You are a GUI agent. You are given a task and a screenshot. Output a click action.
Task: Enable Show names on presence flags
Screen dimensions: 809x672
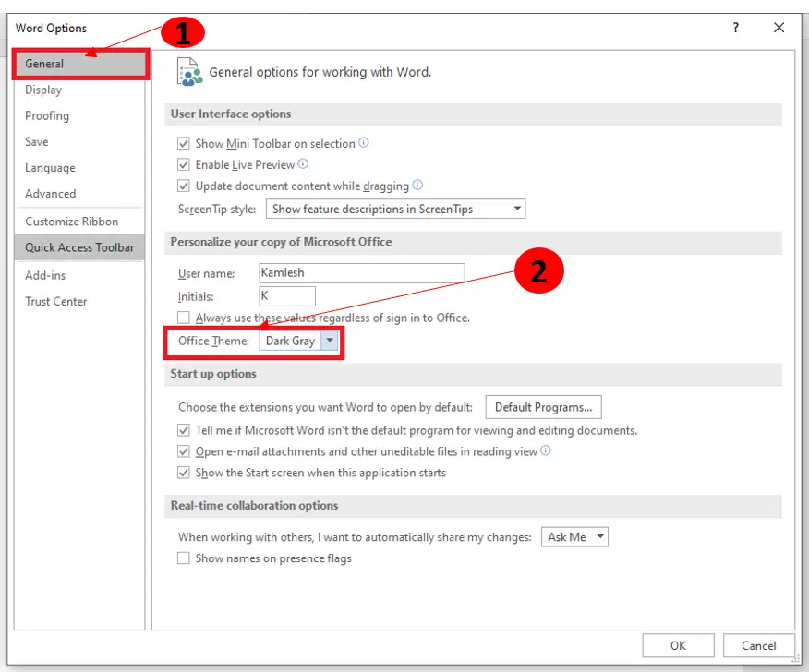[x=184, y=558]
